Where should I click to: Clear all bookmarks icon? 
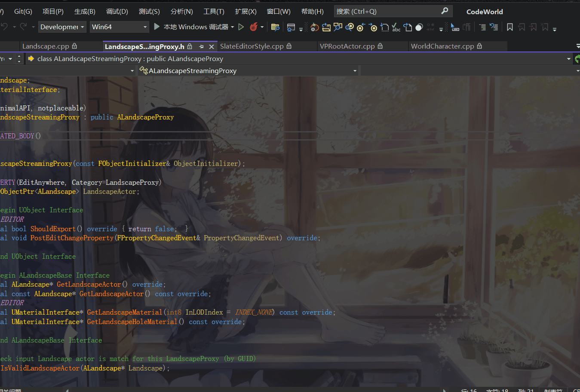tap(545, 27)
